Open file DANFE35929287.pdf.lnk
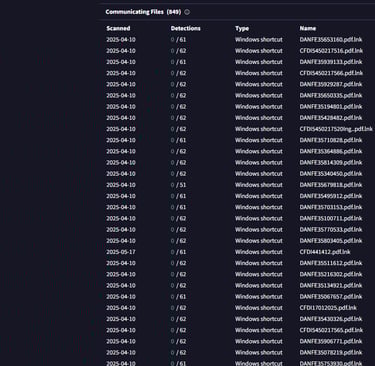Screen dimensions: 375x366 [x=331, y=84]
